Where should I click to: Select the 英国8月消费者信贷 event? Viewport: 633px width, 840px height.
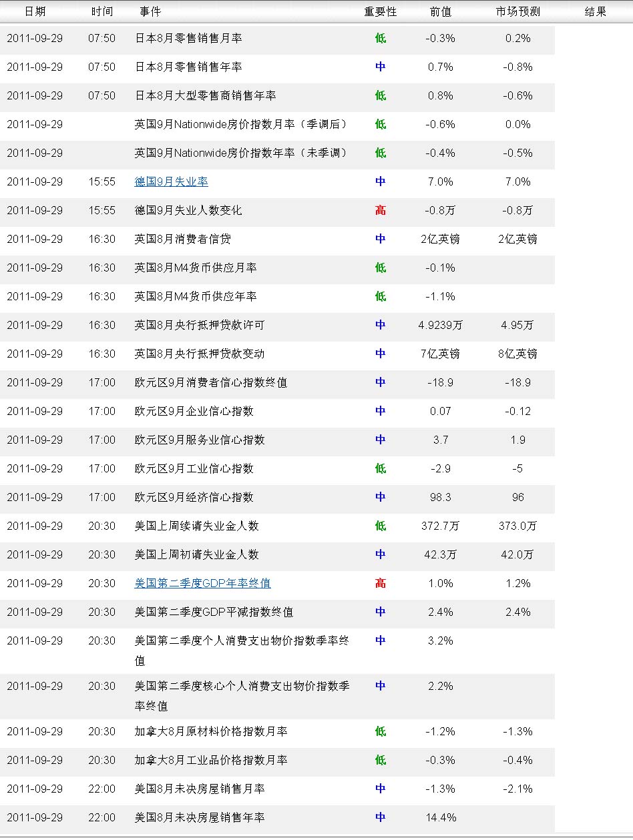coord(183,239)
